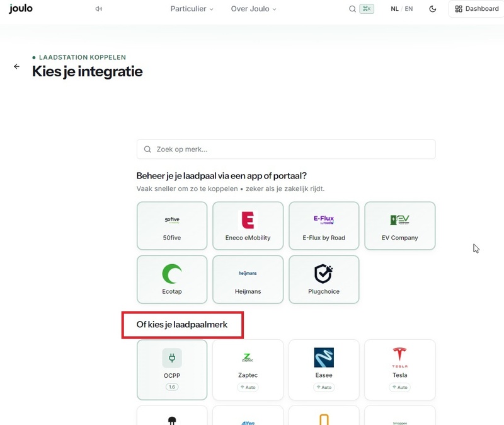This screenshot has height=425, width=504.
Task: Select the Ecotap integration card
Action: pyautogui.click(x=172, y=279)
